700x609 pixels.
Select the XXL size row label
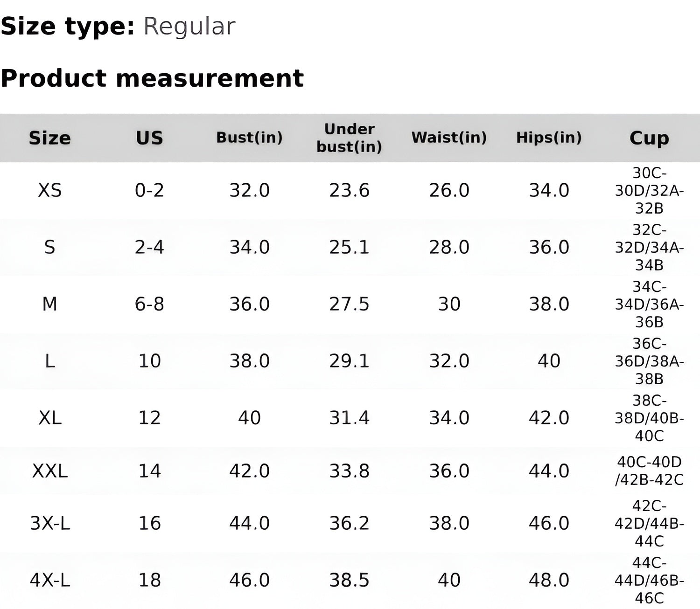click(49, 471)
